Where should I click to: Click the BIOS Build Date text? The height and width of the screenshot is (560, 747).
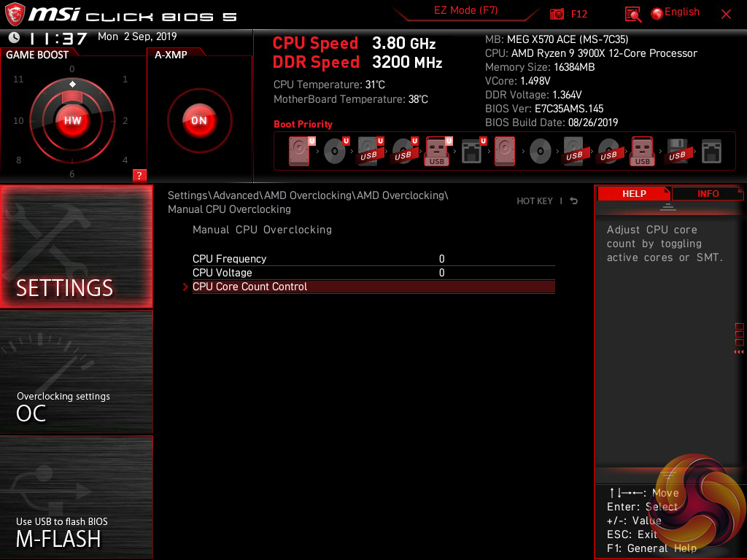pyautogui.click(x=551, y=122)
